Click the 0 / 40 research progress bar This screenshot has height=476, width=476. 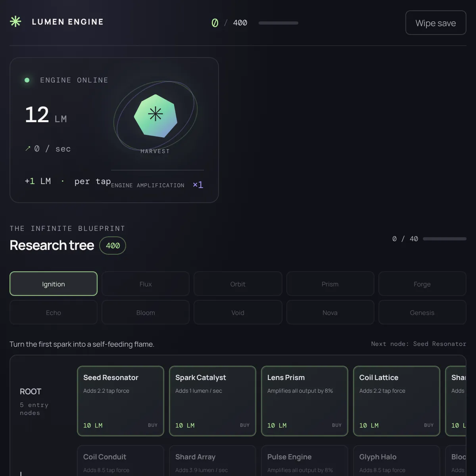pyautogui.click(x=445, y=239)
